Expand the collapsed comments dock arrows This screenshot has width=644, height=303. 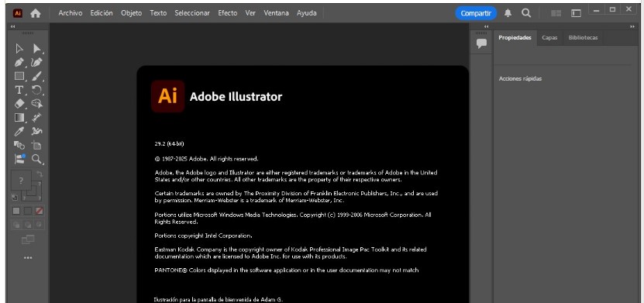click(486, 26)
